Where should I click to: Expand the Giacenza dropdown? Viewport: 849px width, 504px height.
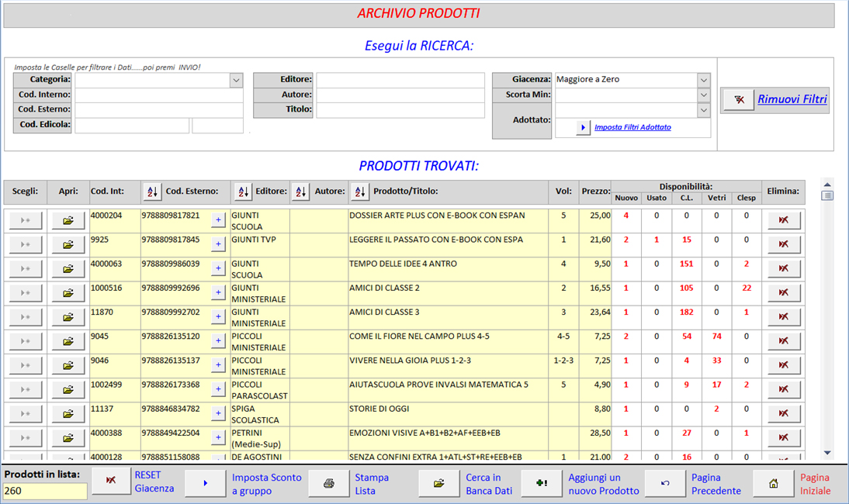click(x=703, y=80)
